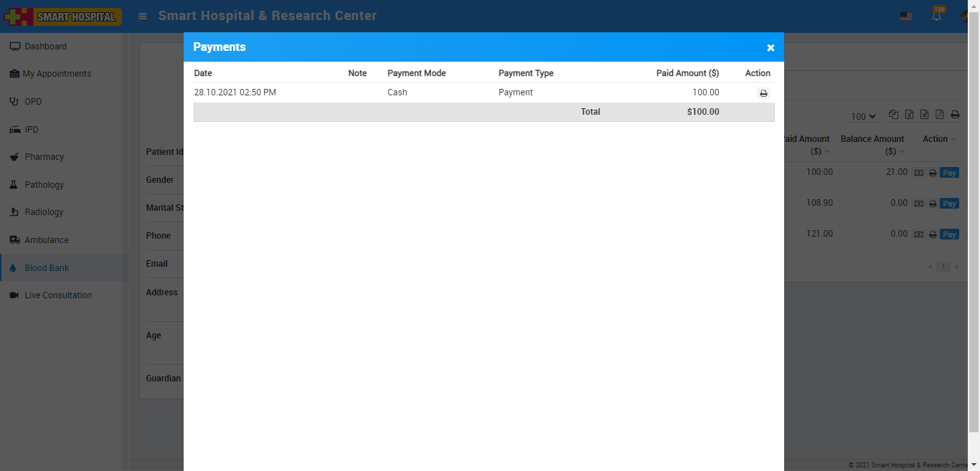Click Pay button for 21.00 balance
The width and height of the screenshot is (980, 471).
(949, 173)
